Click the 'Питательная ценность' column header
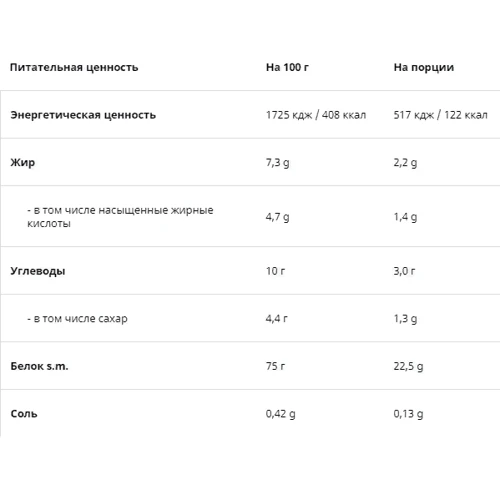 [x=74, y=67]
